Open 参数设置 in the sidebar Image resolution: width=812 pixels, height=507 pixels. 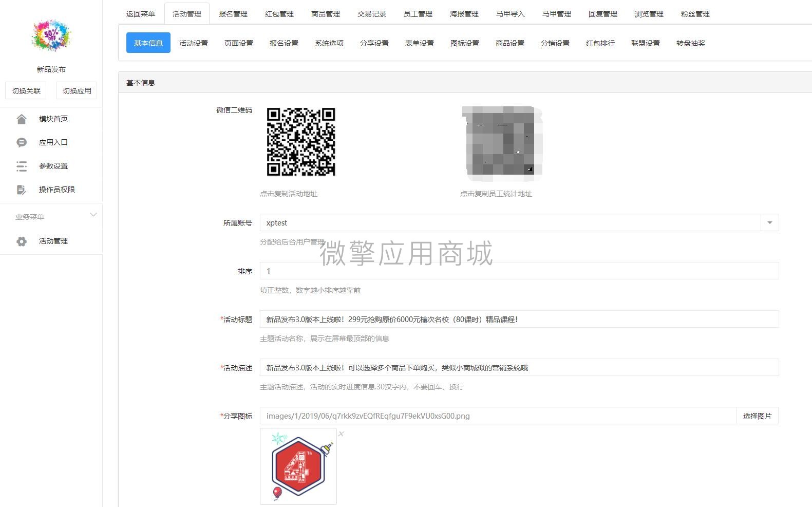click(53, 166)
